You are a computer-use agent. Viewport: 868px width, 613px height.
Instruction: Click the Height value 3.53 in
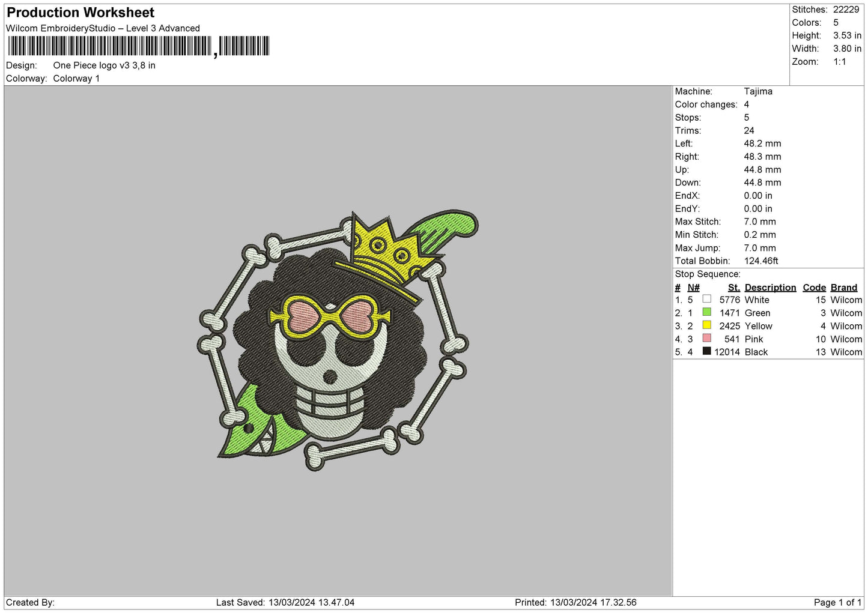click(x=847, y=35)
